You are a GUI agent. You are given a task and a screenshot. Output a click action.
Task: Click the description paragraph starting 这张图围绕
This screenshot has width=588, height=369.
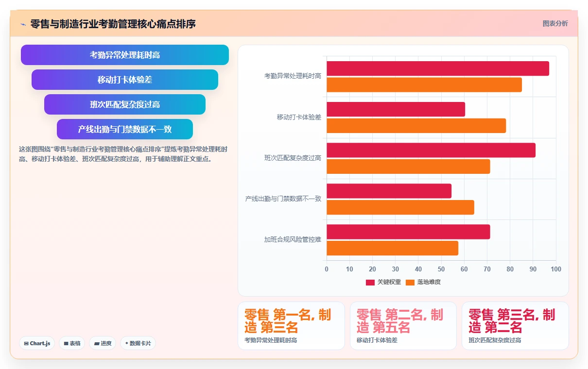coord(123,154)
